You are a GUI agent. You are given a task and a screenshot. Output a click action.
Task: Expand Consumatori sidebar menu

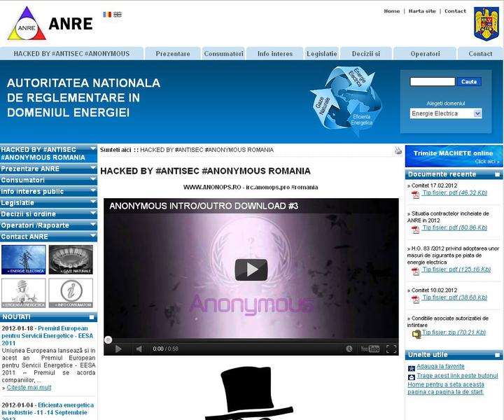click(48, 180)
